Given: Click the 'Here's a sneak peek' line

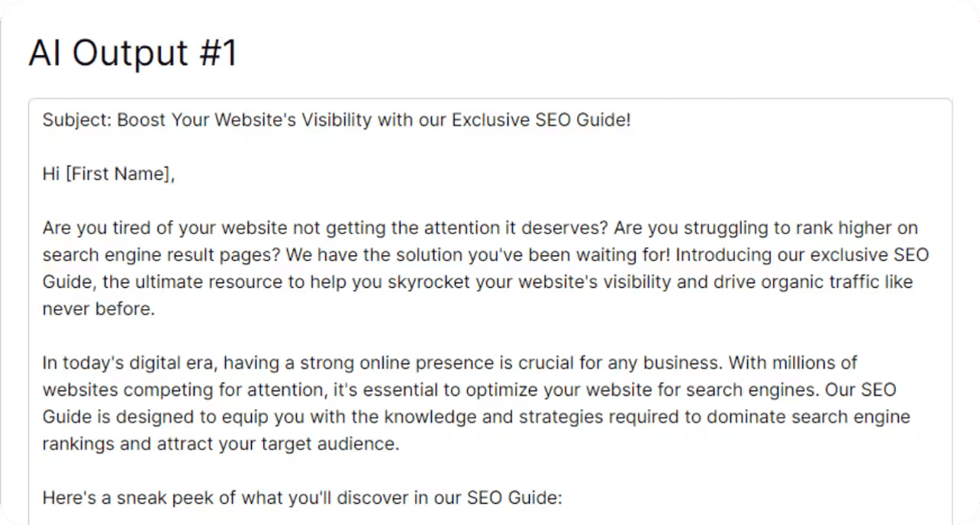Looking at the screenshot, I should coord(302,498).
